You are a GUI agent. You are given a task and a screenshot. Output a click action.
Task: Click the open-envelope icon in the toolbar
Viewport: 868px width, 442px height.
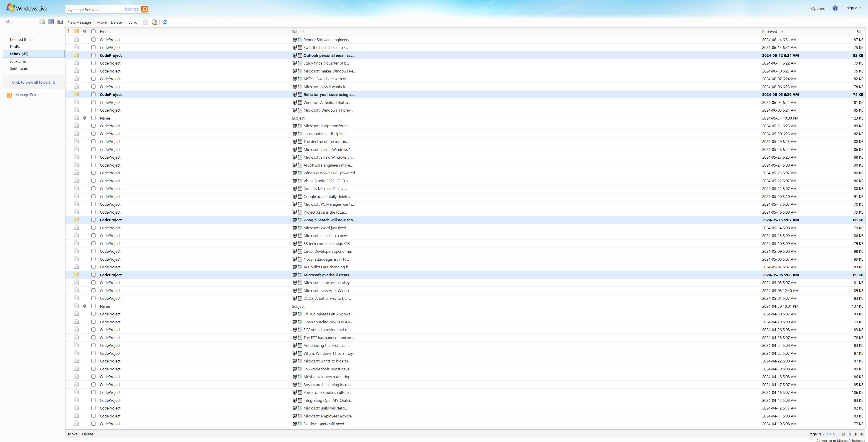[146, 22]
